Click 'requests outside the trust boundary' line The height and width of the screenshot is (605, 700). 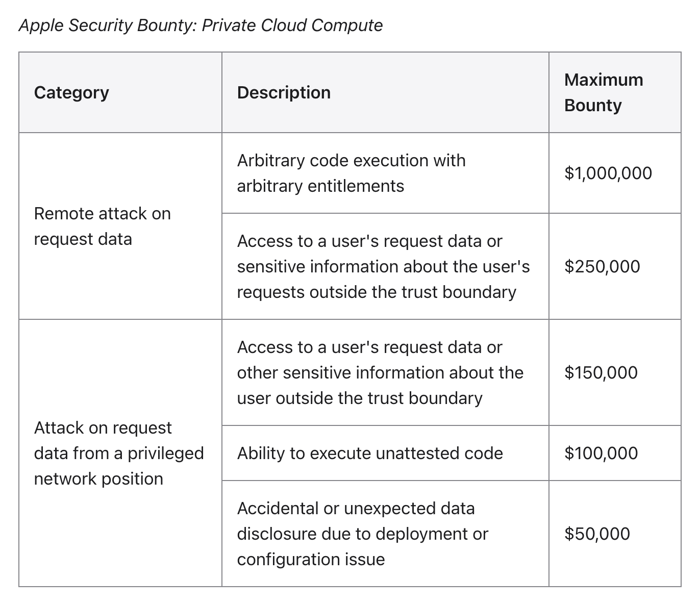coord(377,292)
